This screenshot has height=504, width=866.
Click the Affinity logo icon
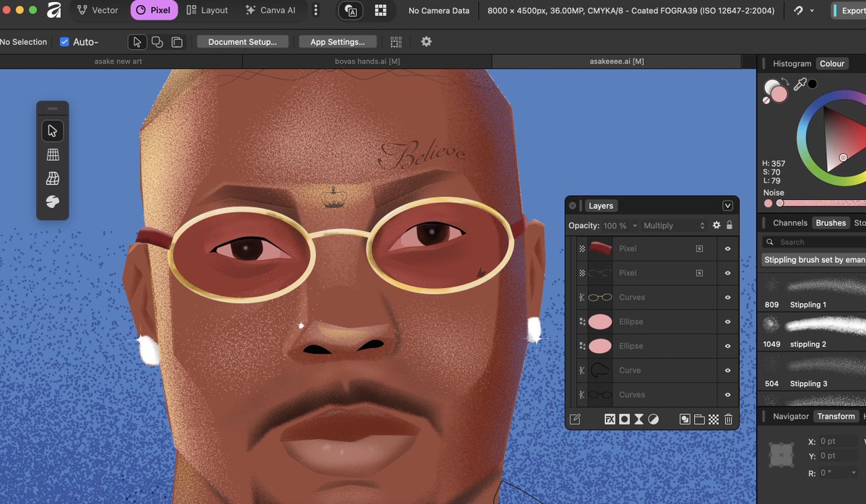tap(53, 10)
